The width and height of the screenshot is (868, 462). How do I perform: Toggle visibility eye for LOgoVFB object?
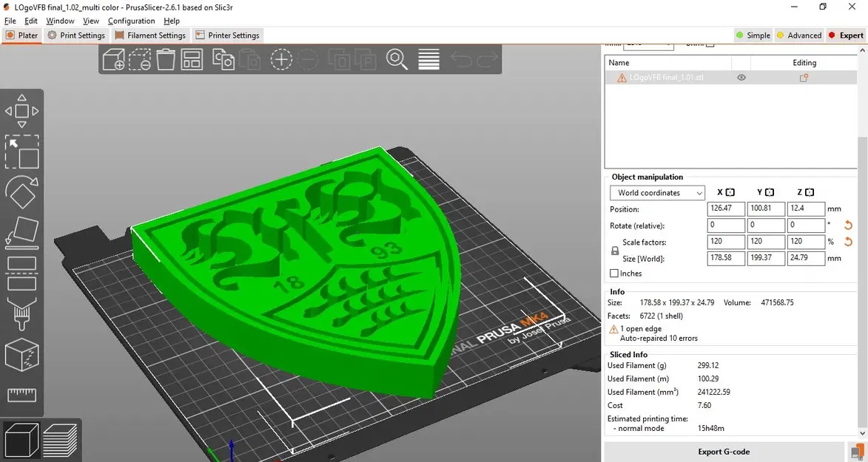point(741,78)
